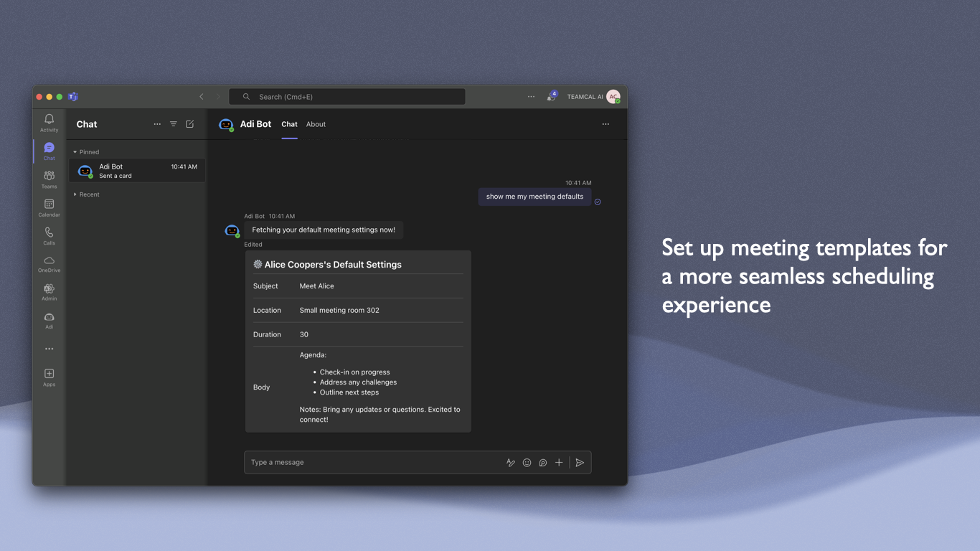Image resolution: width=980 pixels, height=551 pixels.
Task: Click 'Small meeting room 302' location value
Action: (x=339, y=311)
